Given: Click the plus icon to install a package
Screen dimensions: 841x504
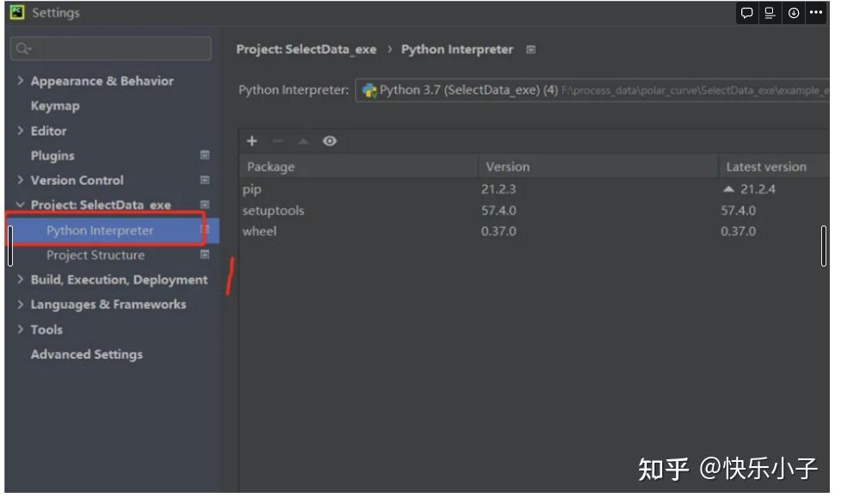Looking at the screenshot, I should pyautogui.click(x=252, y=141).
